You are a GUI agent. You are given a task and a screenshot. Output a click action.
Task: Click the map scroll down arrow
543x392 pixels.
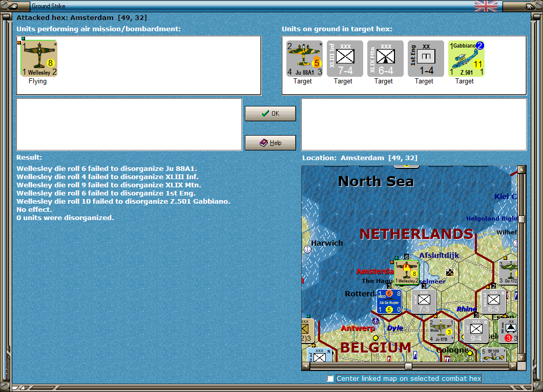click(x=521, y=357)
